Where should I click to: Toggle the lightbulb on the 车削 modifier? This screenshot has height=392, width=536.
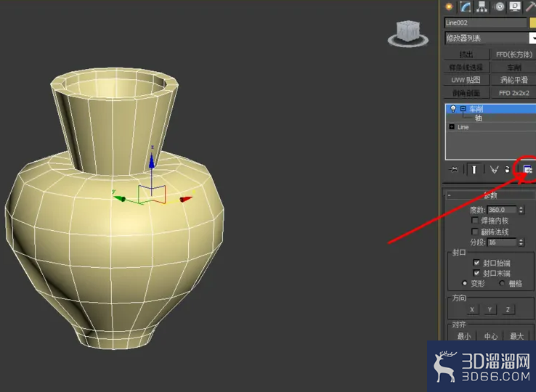(453, 109)
